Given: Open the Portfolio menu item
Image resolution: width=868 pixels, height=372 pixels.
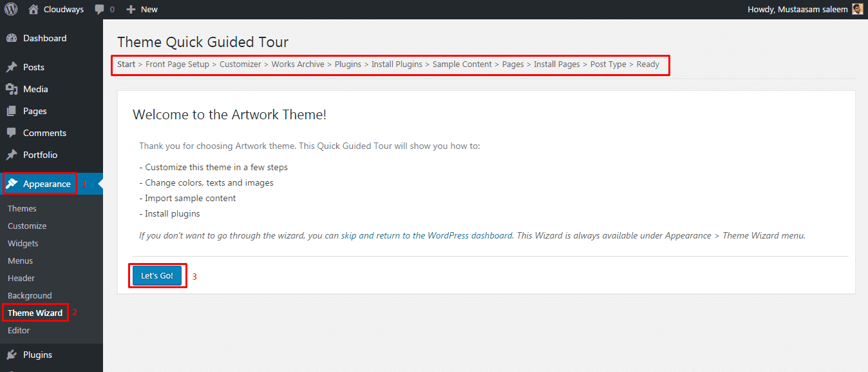Looking at the screenshot, I should coord(40,155).
